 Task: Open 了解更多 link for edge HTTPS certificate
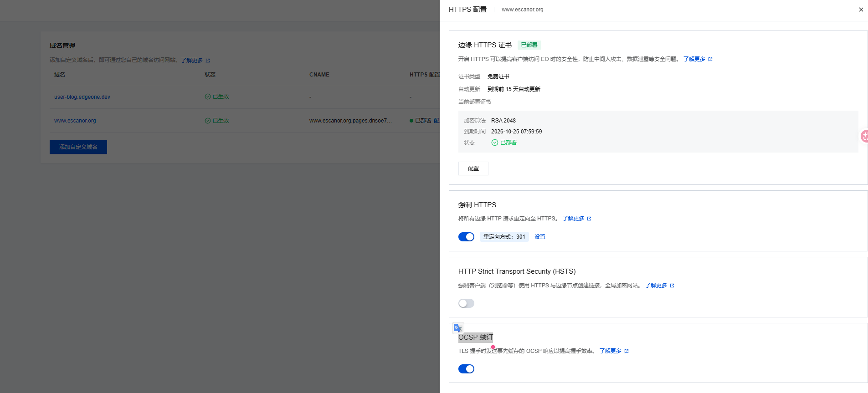pos(694,59)
